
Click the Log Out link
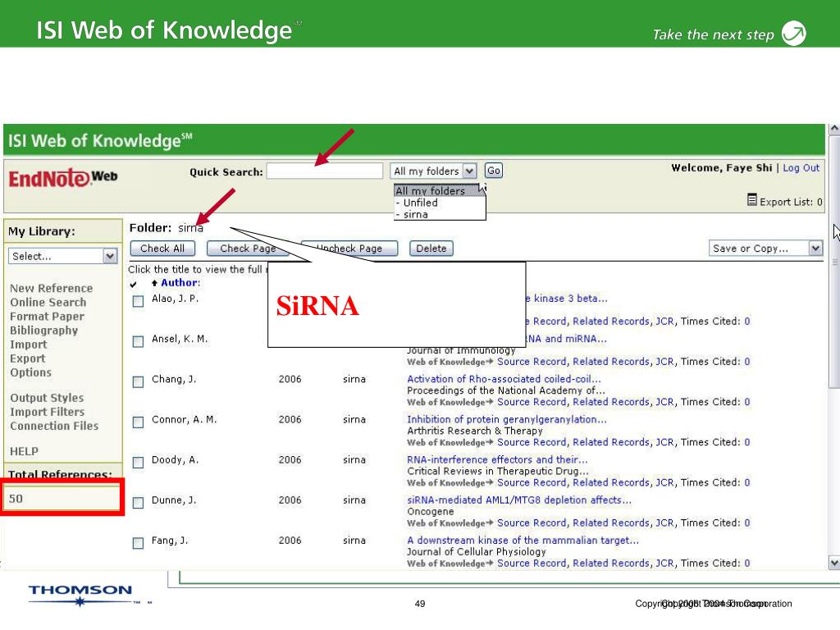801,167
